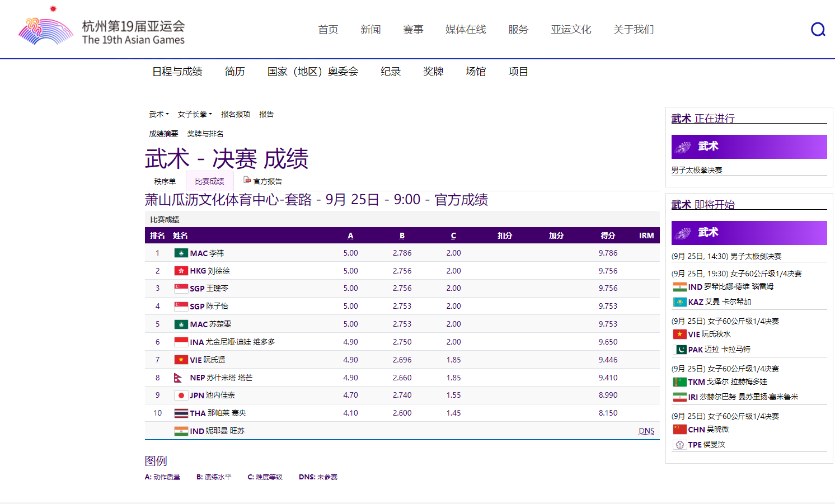Click the 男子太极拳决赛 link
The height and width of the screenshot is (504, 835).
[697, 170]
